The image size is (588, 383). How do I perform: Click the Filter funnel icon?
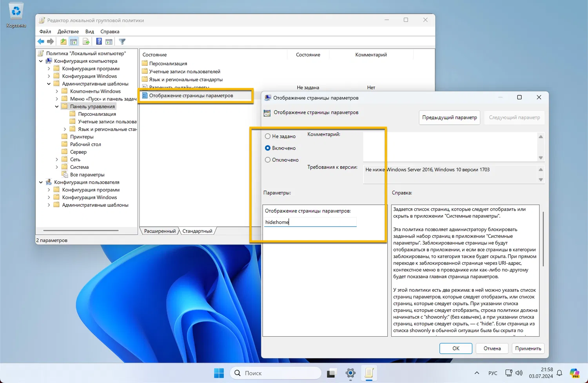tap(122, 42)
